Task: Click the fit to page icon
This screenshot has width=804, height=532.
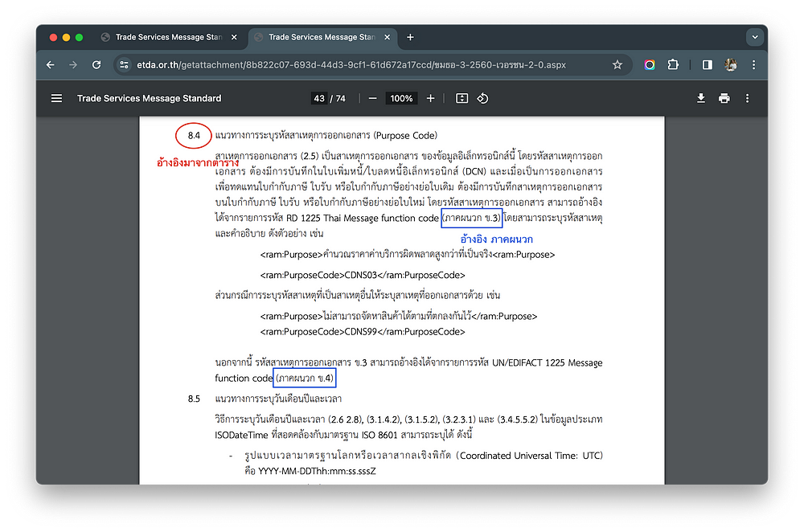Action: tap(461, 98)
